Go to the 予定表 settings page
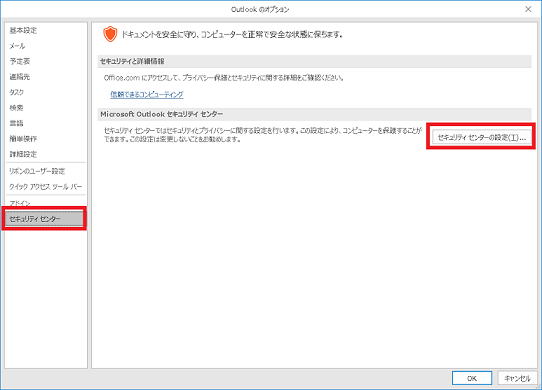The image size is (542, 390). (20, 61)
